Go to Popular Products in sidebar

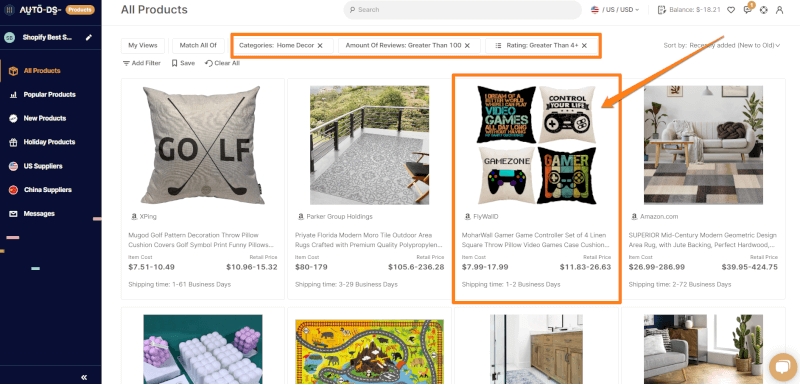click(49, 94)
